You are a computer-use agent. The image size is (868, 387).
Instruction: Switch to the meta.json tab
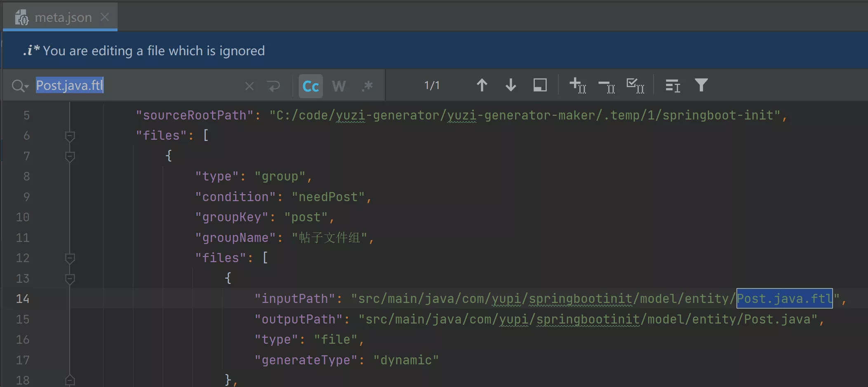point(63,17)
